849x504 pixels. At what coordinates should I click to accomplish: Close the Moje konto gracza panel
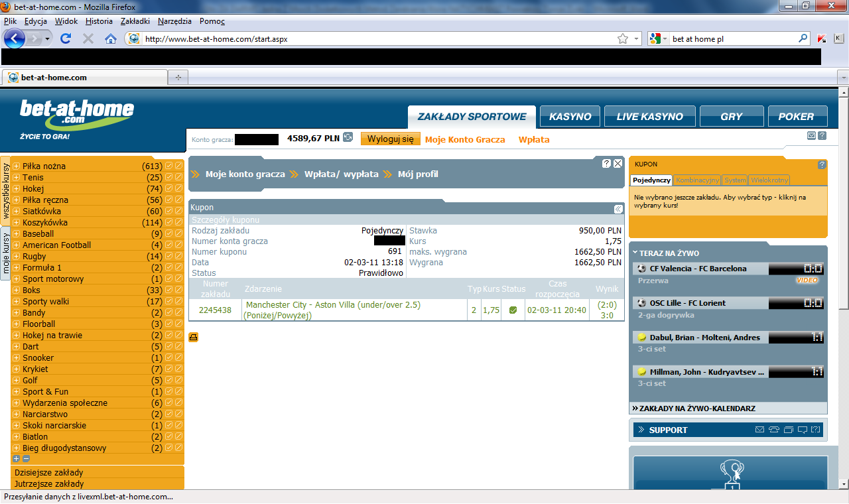[618, 163]
